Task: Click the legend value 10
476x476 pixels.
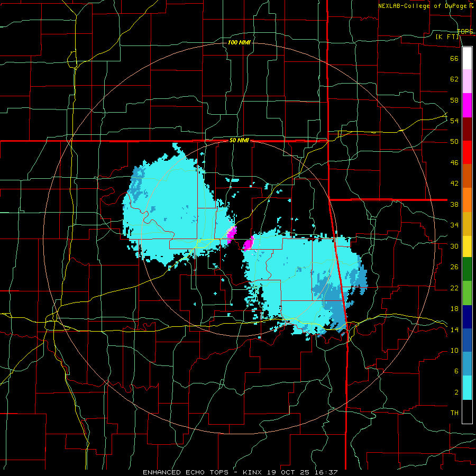Action: (x=454, y=350)
